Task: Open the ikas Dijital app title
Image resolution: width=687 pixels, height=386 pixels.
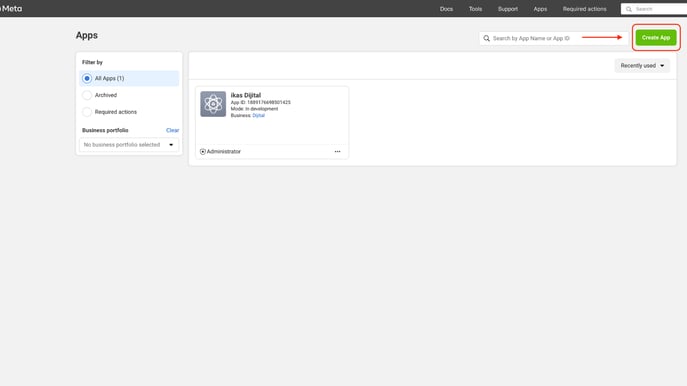Action: coord(245,95)
